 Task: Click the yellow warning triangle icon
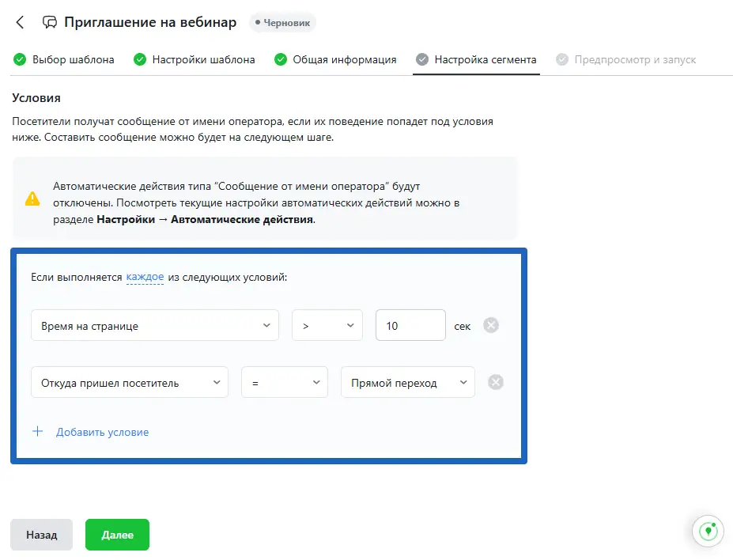[x=32, y=199]
